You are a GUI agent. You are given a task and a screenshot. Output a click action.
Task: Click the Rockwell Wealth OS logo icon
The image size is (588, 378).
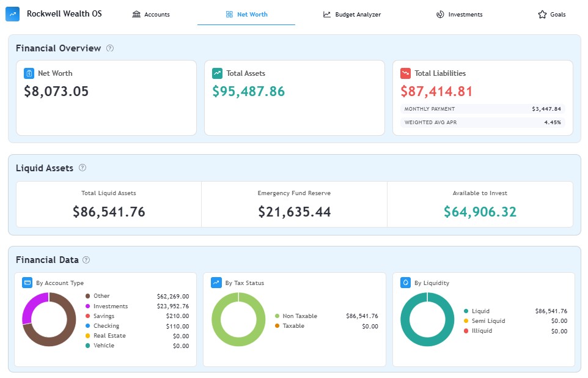click(12, 14)
